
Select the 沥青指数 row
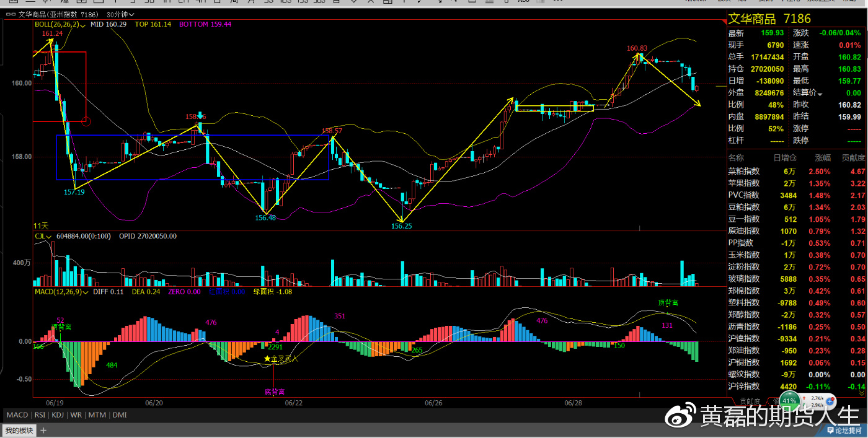[797, 326]
